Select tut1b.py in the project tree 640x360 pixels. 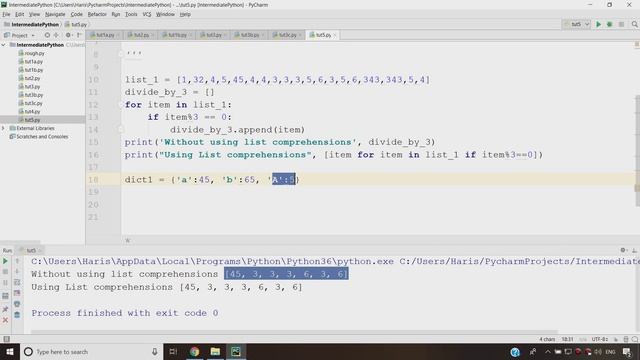(x=31, y=70)
